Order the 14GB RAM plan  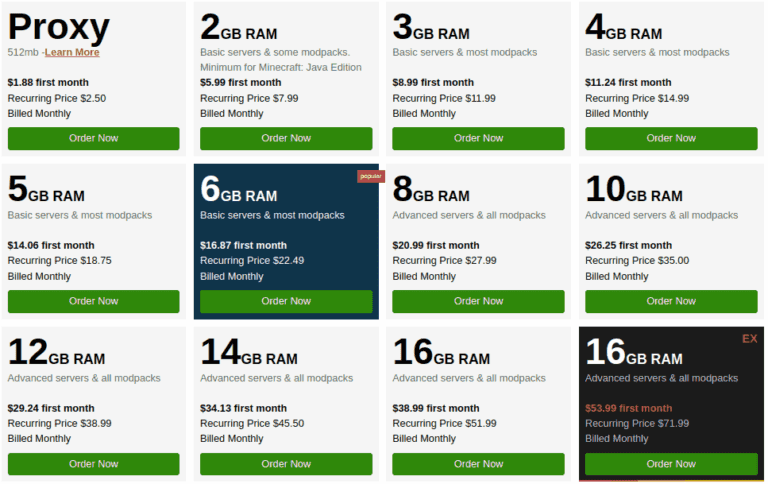coord(286,464)
